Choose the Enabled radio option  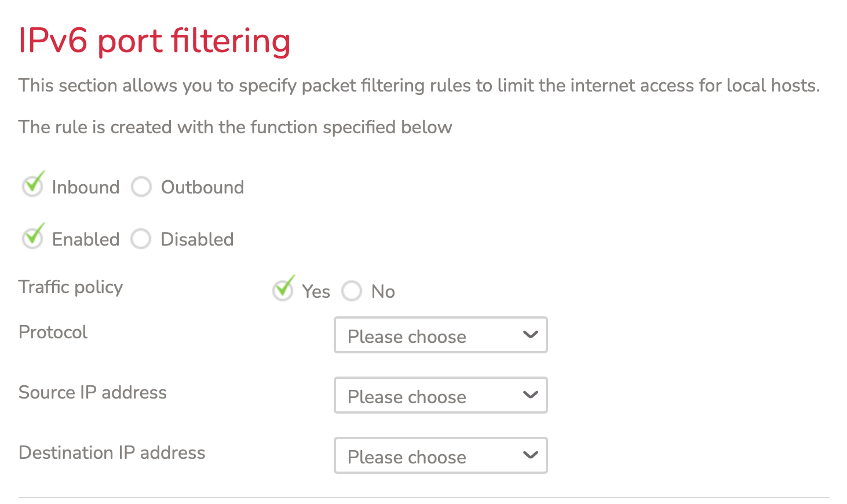pyautogui.click(x=32, y=239)
